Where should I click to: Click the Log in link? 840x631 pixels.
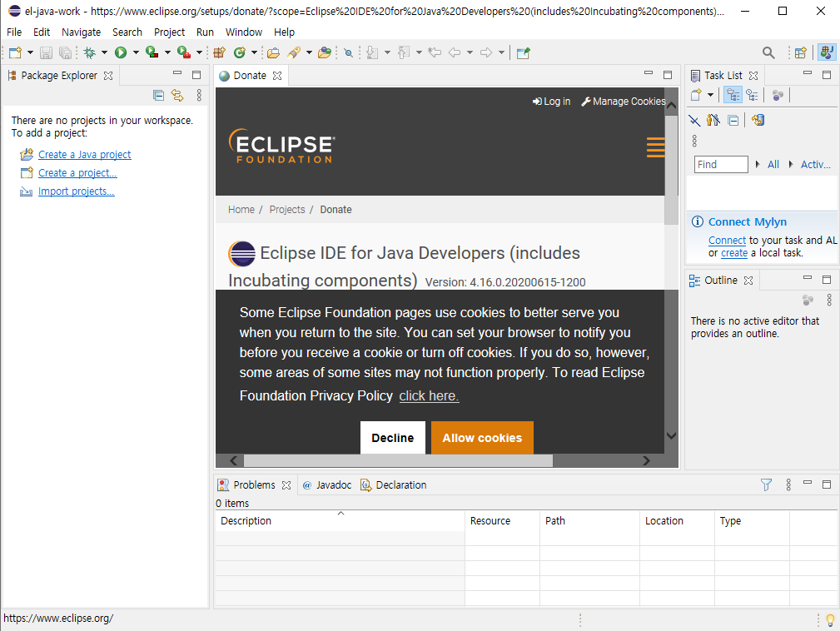[x=551, y=102]
